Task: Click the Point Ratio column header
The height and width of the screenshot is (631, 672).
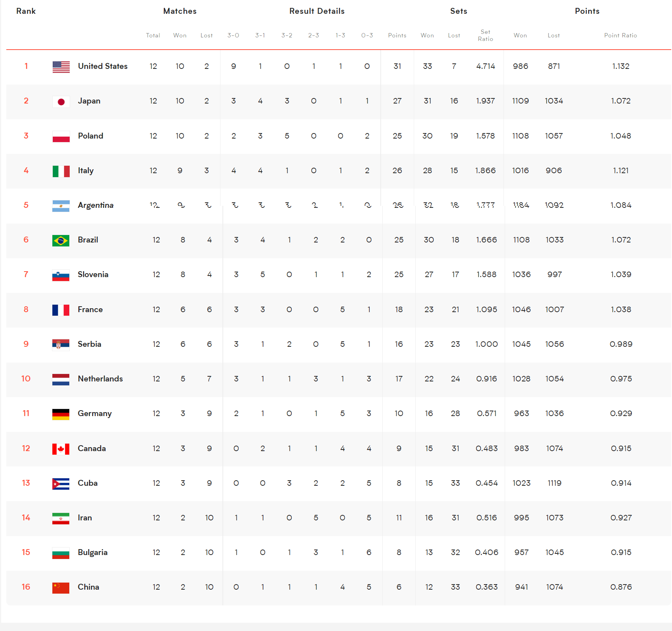Action: [x=620, y=35]
